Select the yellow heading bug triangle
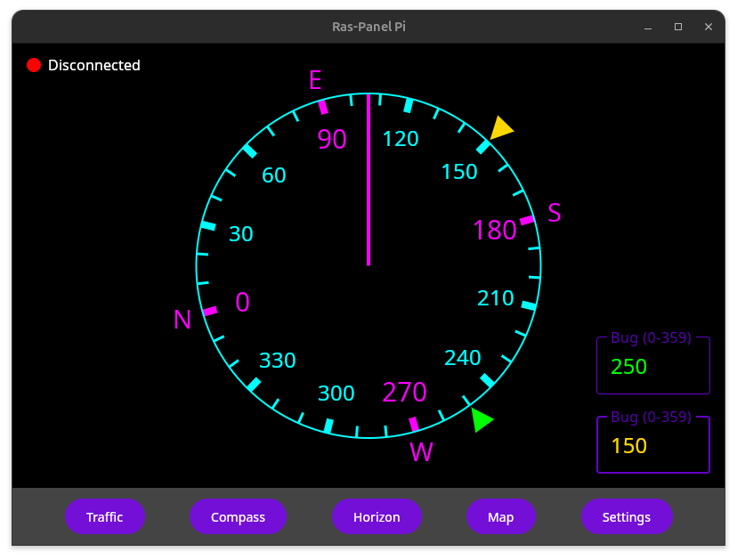 [x=500, y=128]
